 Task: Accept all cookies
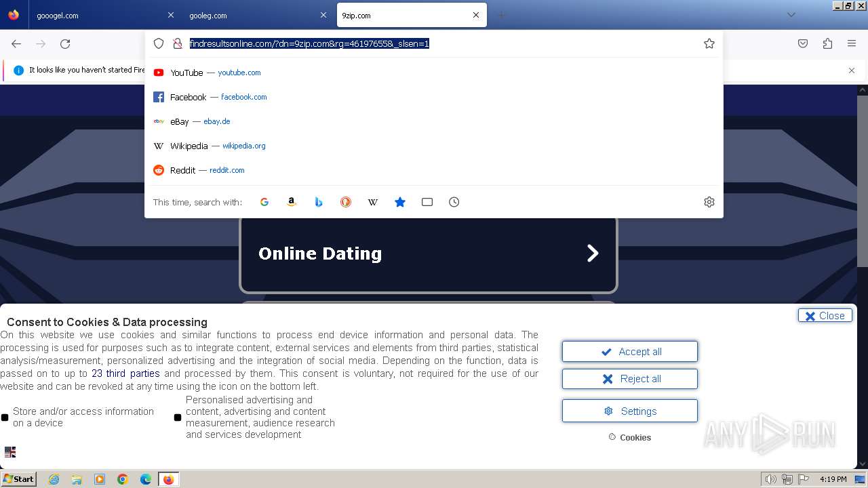[630, 352]
